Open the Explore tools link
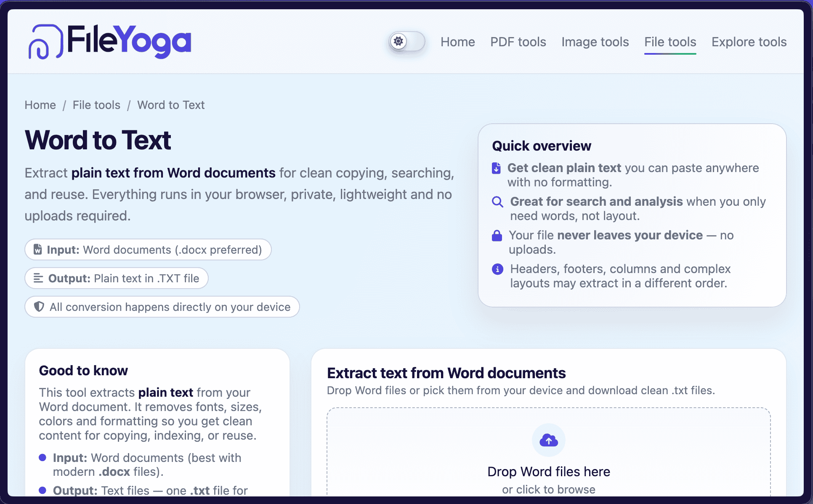 pos(749,42)
